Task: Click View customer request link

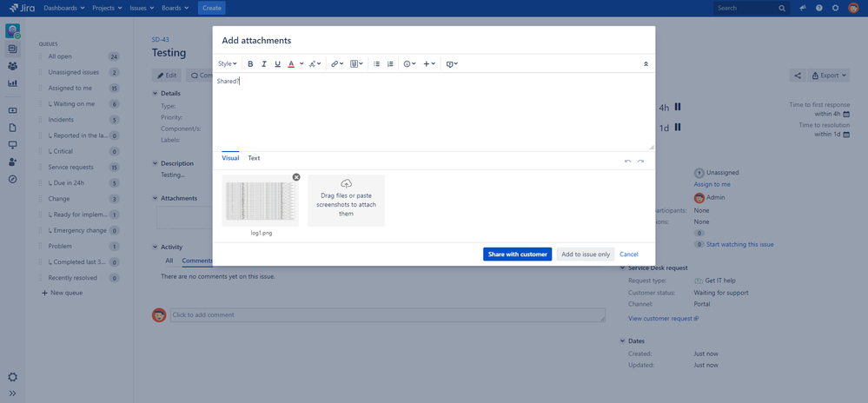Action: (x=663, y=318)
